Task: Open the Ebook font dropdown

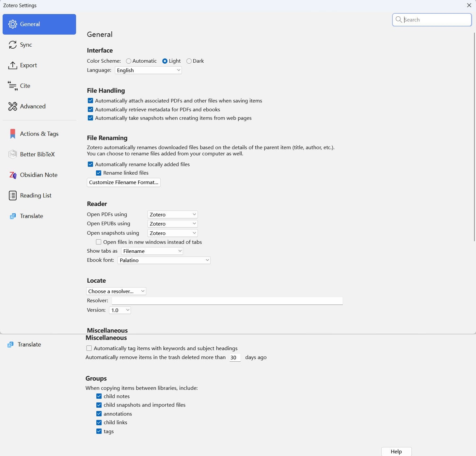Action: coord(164,260)
